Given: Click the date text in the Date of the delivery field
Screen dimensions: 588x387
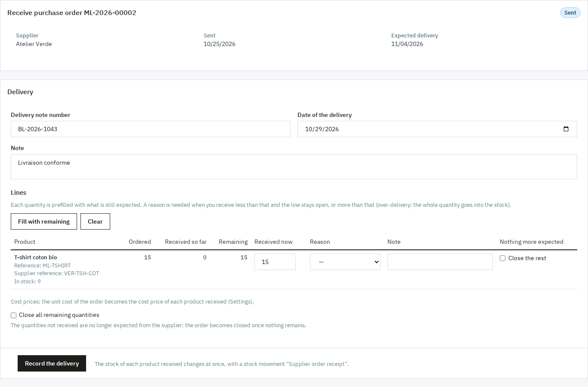Looking at the screenshot, I should [x=322, y=129].
